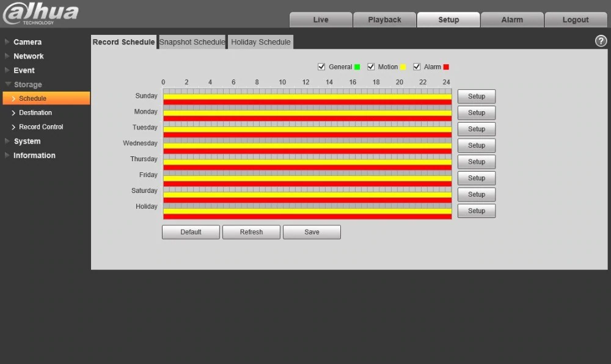Toggle the Motion recording checkbox
Screen dimensions: 611x364
[x=371, y=67]
